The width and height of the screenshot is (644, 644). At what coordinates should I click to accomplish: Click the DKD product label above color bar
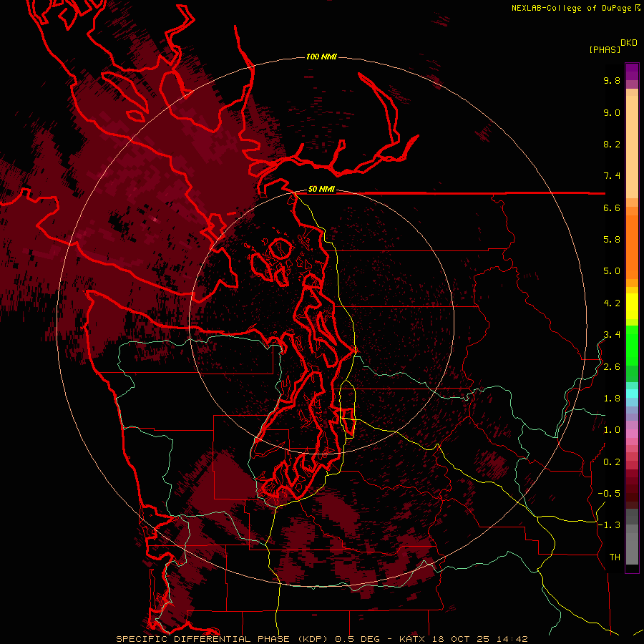(x=629, y=43)
